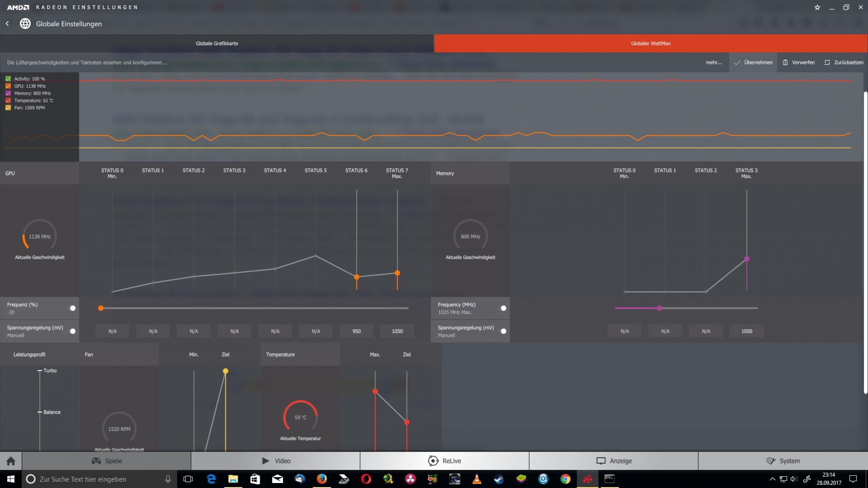This screenshot has width=868, height=488.
Task: Open Opera browser from taskbar
Action: coord(366,479)
